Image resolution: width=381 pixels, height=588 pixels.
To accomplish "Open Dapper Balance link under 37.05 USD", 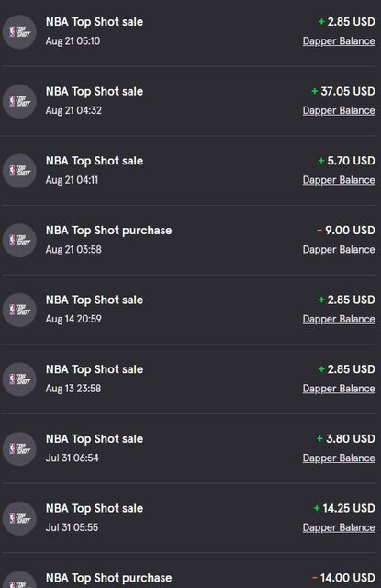I will 339,110.
